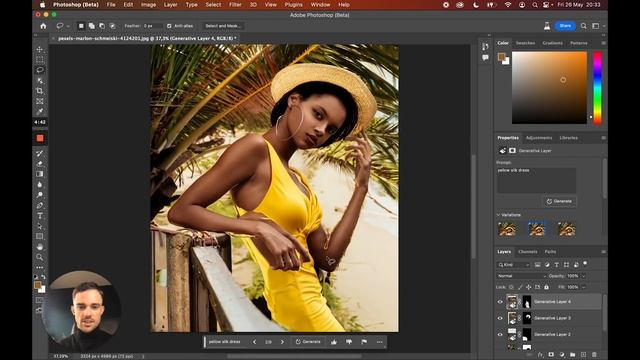Open the layer blend mode Normal dropdown
This screenshot has height=360, width=640.
(x=522, y=276)
